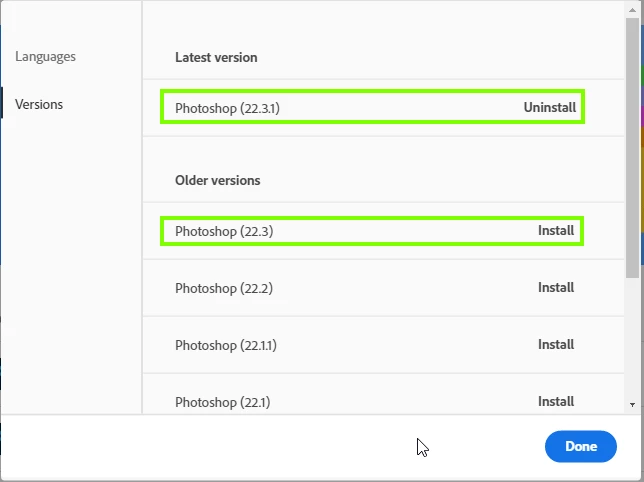Select the Versions sidebar tab

click(x=39, y=104)
